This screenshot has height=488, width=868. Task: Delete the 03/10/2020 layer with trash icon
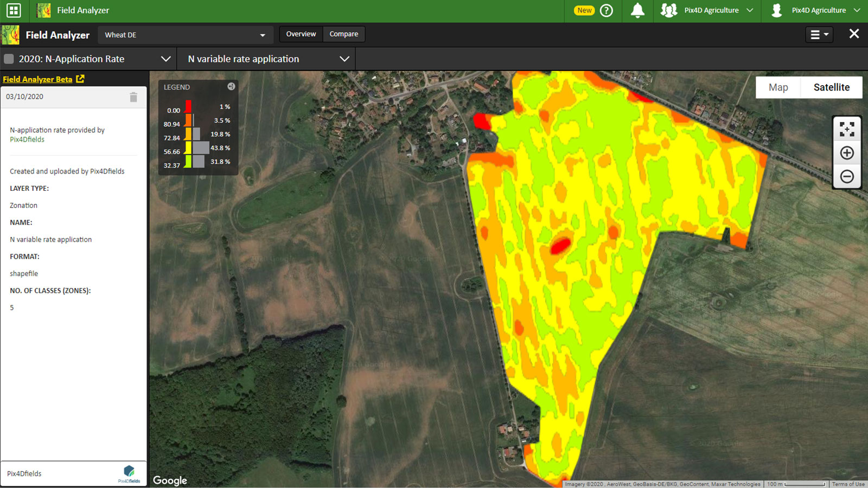(133, 97)
